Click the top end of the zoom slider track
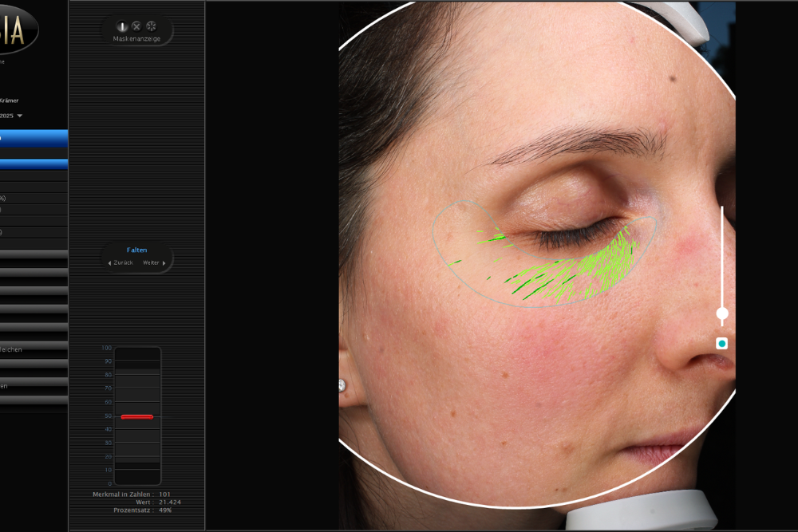Image resolution: width=798 pixels, height=532 pixels. pos(722,209)
